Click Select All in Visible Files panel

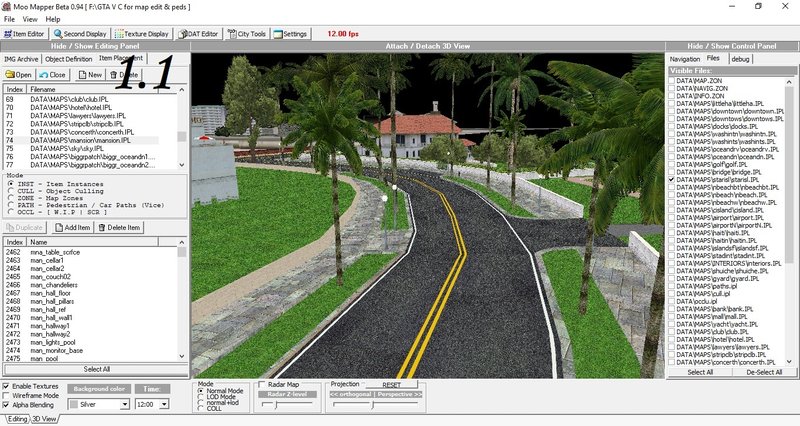click(x=700, y=372)
